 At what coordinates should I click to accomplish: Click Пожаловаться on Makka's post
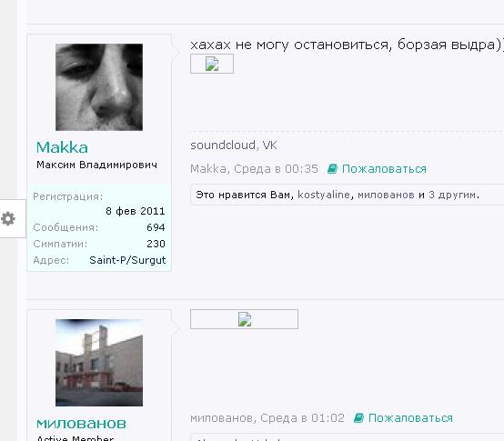[384, 168]
